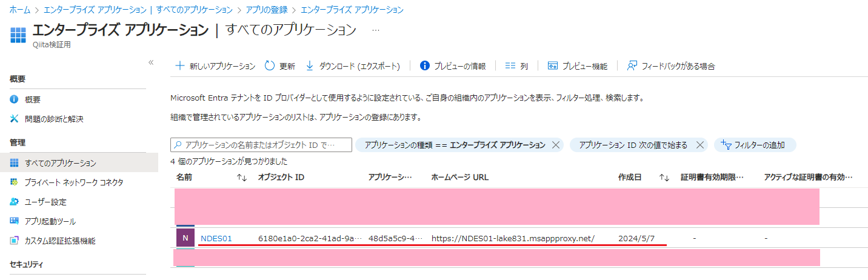The image size is (868, 280).
Task: Click the オブジェクト ID column header
Action: tap(281, 177)
